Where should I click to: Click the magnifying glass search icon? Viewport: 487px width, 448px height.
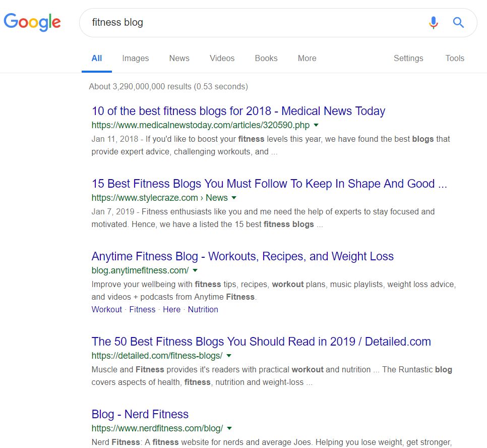tap(458, 23)
